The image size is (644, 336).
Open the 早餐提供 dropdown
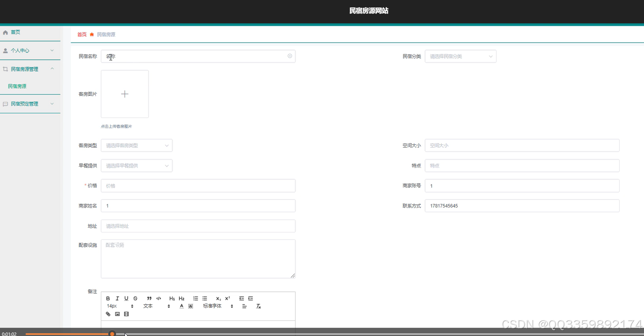click(x=137, y=166)
